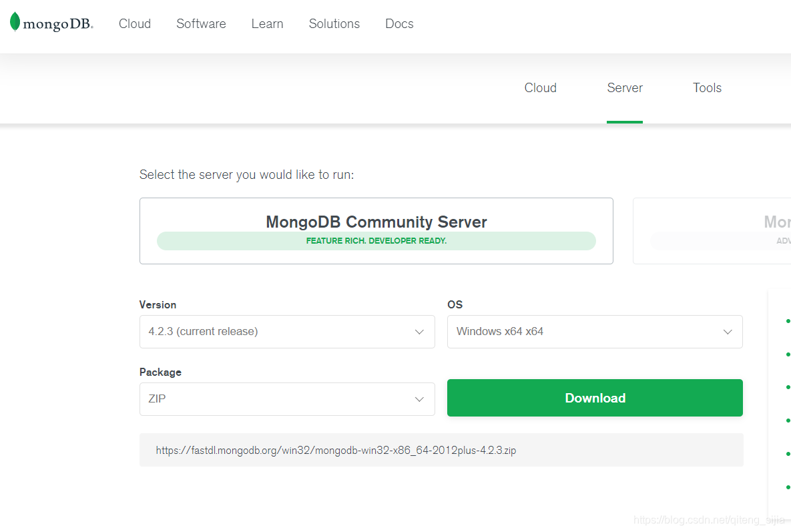This screenshot has width=791, height=532.
Task: Open the Docs navigation link
Action: 399,24
